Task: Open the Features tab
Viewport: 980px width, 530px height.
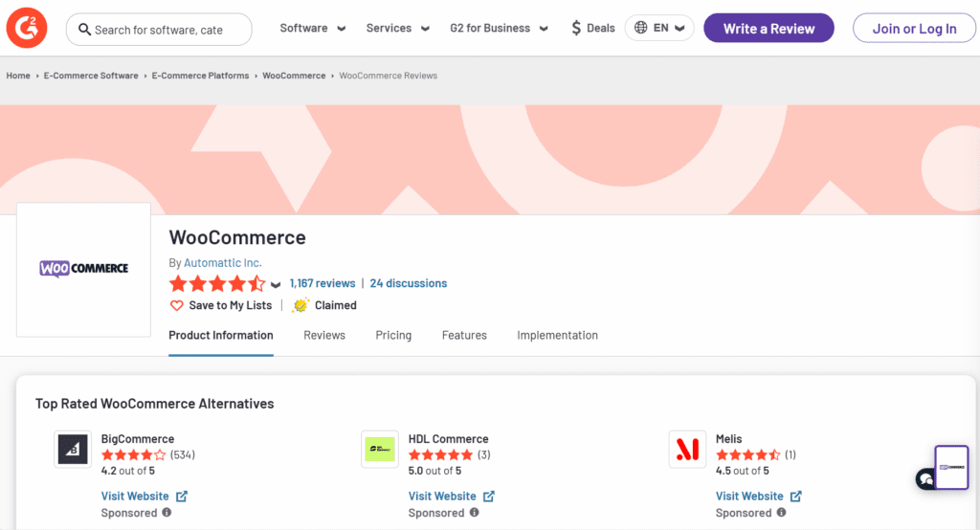Action: 464,336
